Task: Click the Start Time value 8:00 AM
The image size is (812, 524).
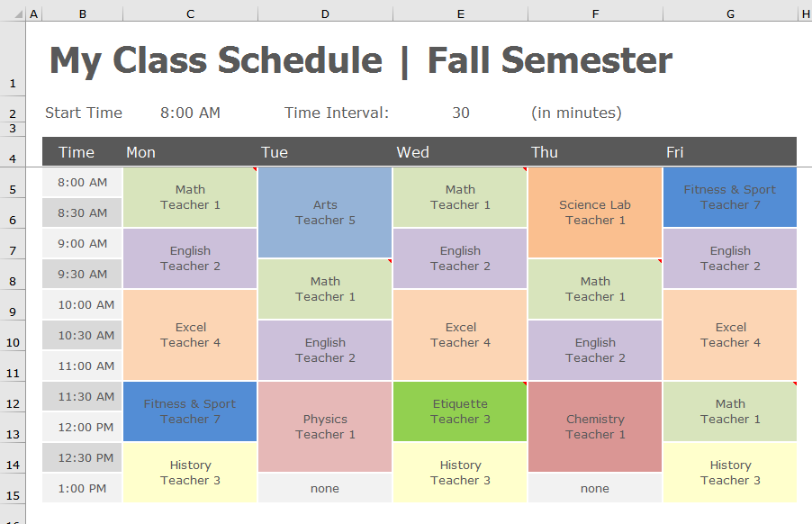Action: coord(190,113)
